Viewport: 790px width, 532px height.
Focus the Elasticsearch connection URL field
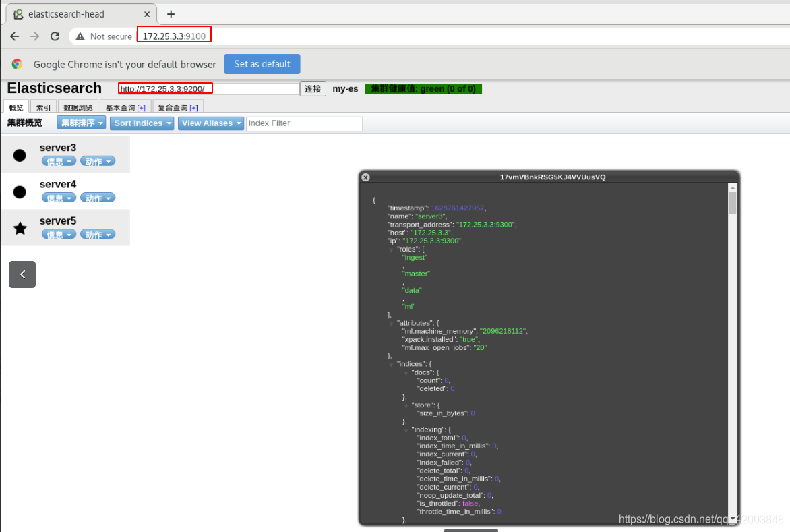208,89
